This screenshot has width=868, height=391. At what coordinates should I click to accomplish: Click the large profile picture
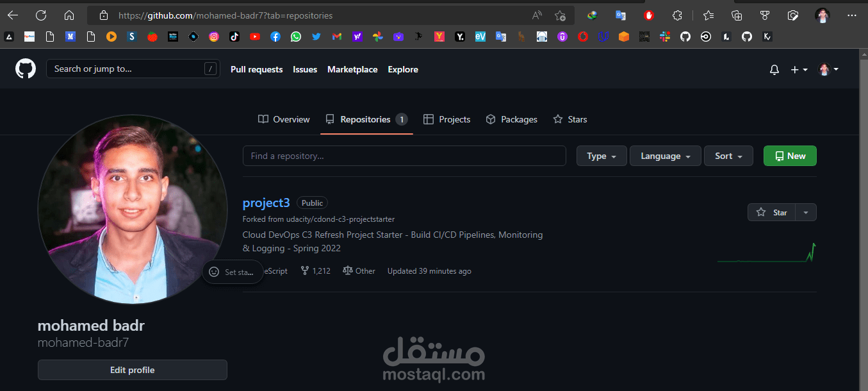pyautogui.click(x=133, y=209)
